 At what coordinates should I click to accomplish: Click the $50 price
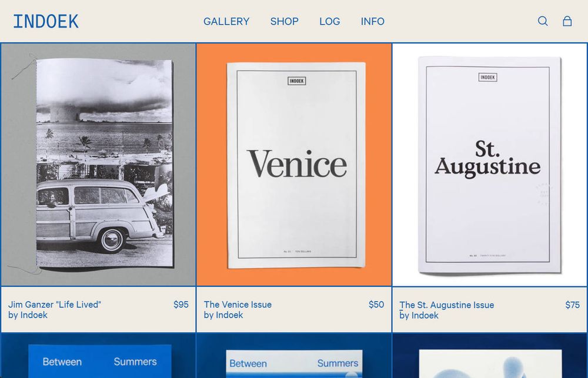click(x=376, y=305)
